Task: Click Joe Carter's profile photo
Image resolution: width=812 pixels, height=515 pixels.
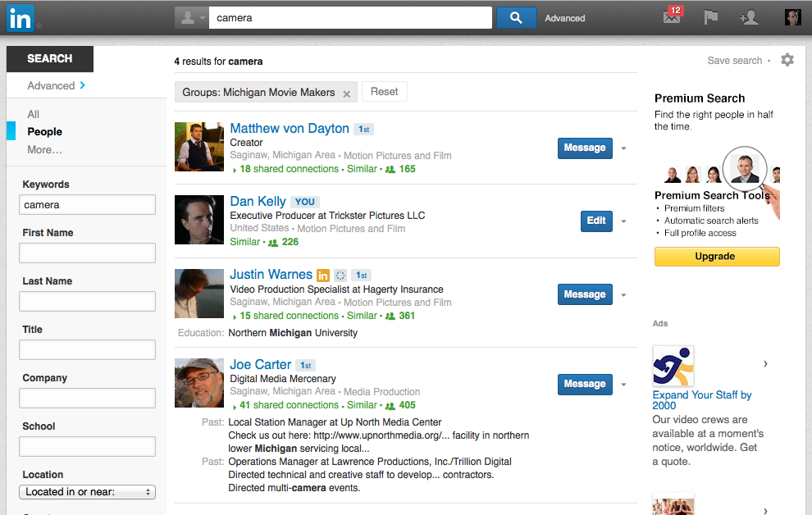Action: coord(199,383)
